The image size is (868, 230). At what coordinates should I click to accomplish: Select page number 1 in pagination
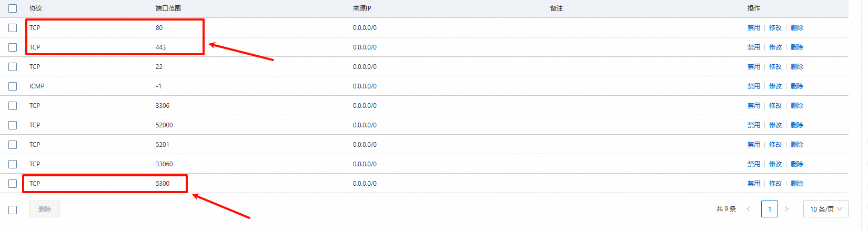pyautogui.click(x=769, y=209)
